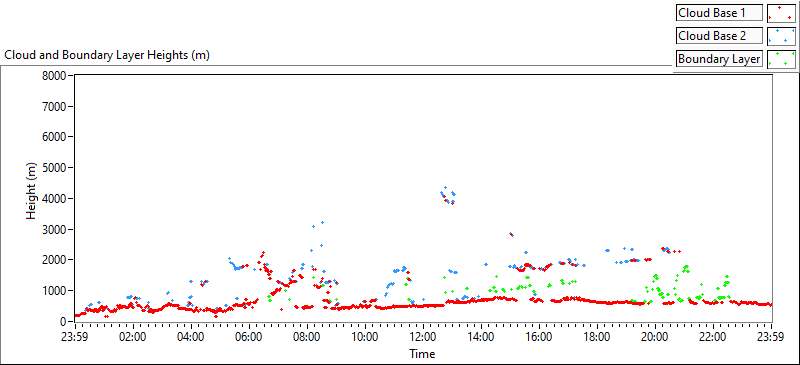800x365 pixels.
Task: Click the 04:00 time axis label
Action: [x=191, y=337]
